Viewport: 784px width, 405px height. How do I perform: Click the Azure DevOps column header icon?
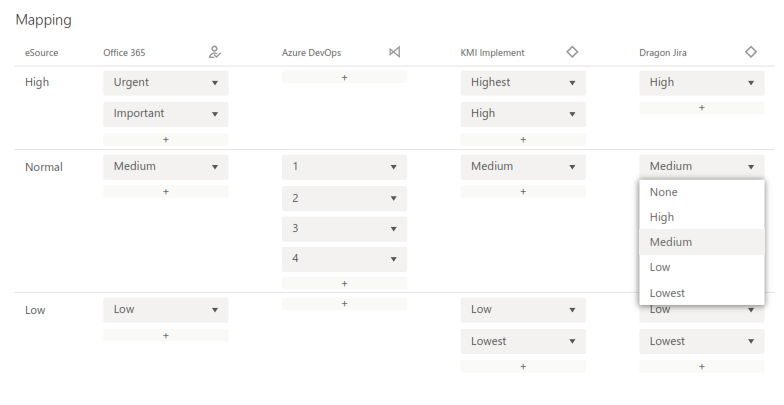(x=394, y=52)
